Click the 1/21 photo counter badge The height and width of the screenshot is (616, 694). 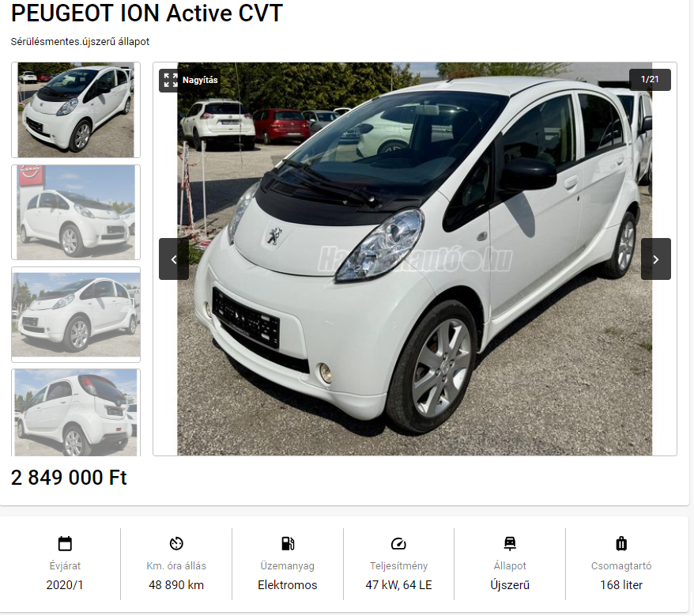650,80
